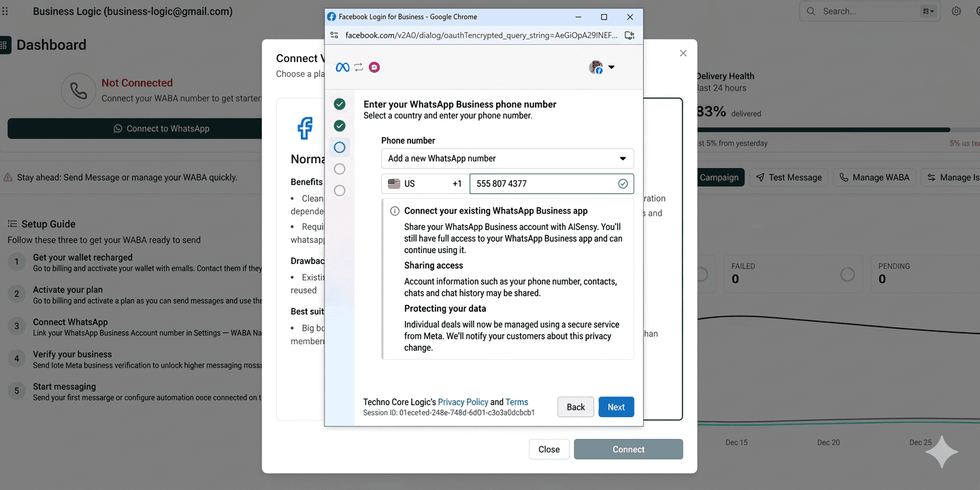Screen dimensions: 980x490
Task: Select 'Get your wallet recharged' setup step
Action: 135,263
